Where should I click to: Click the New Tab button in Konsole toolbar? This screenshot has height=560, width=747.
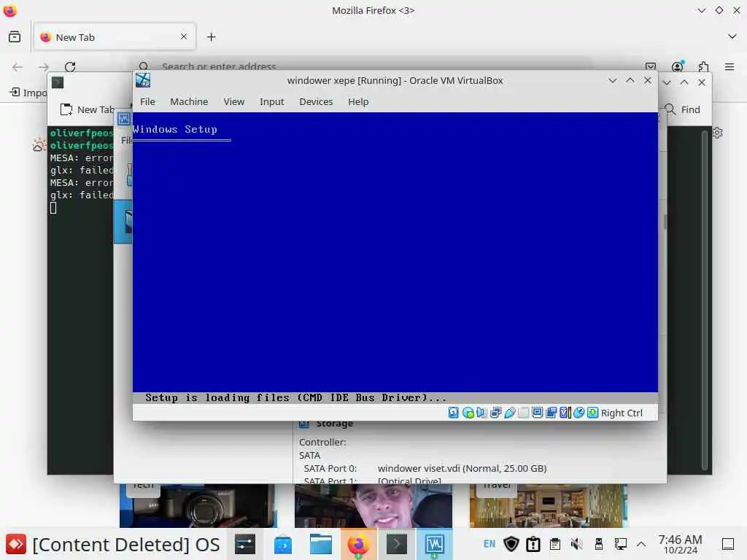point(88,109)
